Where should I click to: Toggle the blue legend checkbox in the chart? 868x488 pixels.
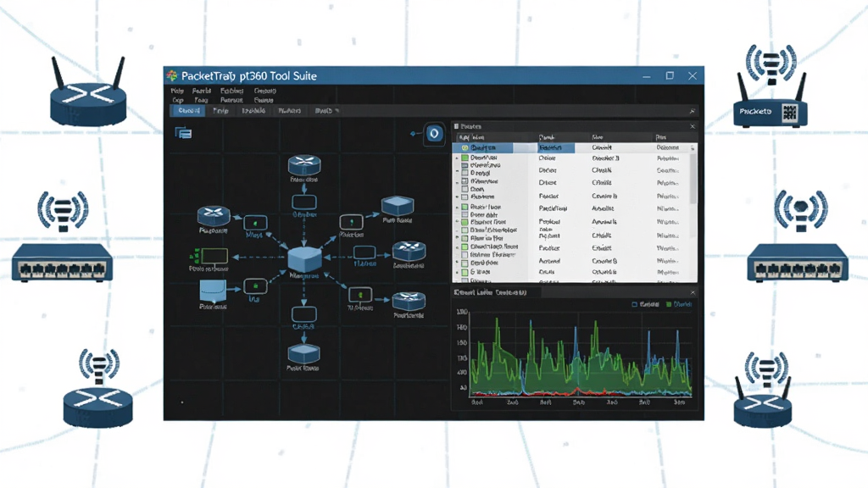634,304
